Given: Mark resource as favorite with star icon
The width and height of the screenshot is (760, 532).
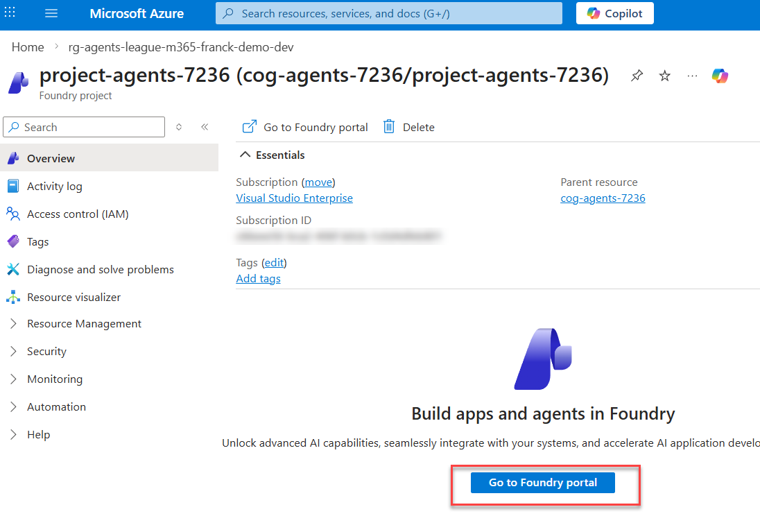Looking at the screenshot, I should click(x=664, y=76).
